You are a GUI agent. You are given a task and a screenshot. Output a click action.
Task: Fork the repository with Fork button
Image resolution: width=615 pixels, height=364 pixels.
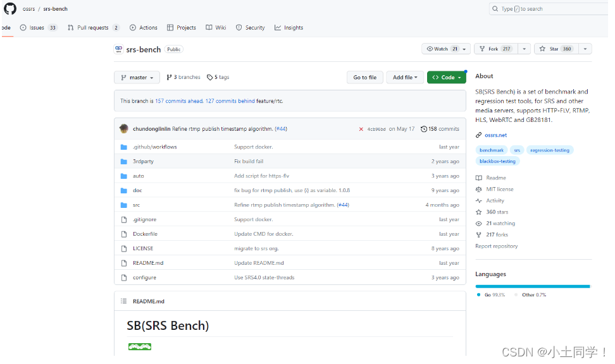[x=496, y=49]
